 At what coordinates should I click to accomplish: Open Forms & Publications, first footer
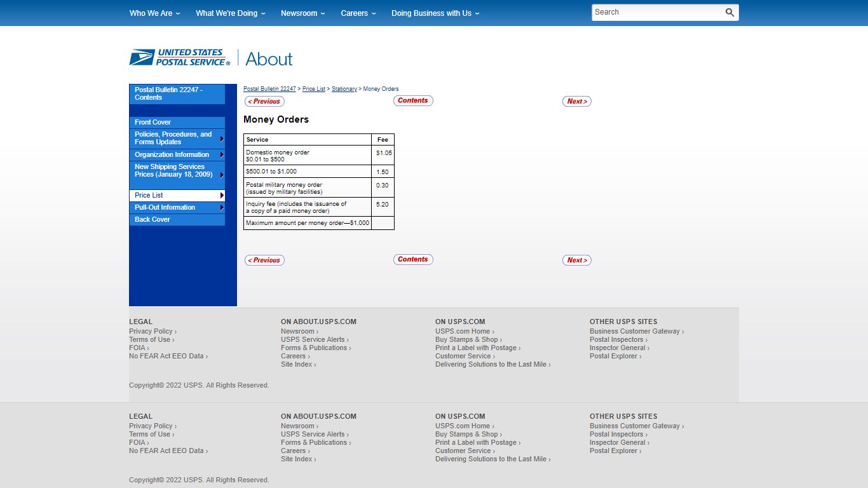316,348
